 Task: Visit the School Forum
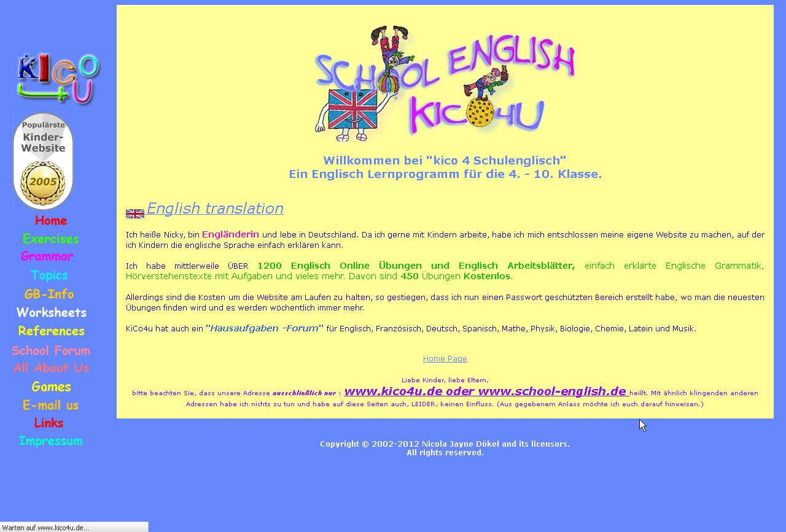51,351
